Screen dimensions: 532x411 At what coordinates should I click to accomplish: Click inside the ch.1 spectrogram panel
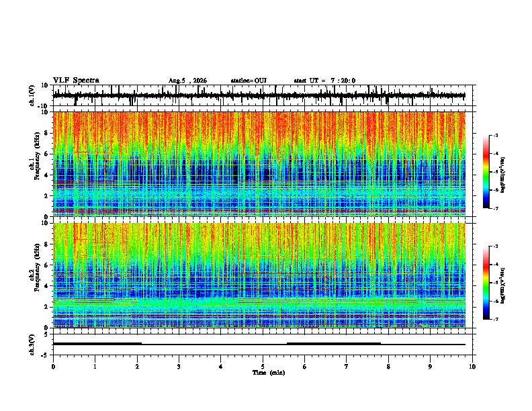[259, 164]
